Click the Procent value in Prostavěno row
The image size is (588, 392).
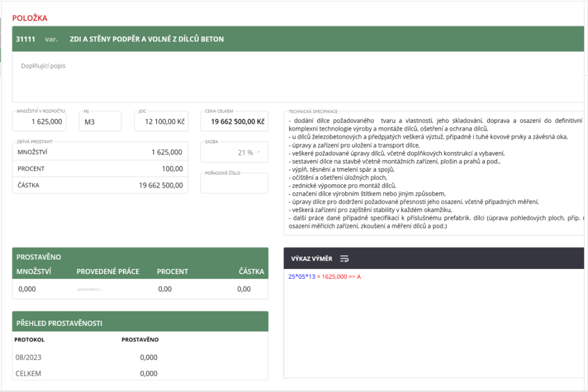pos(165,289)
